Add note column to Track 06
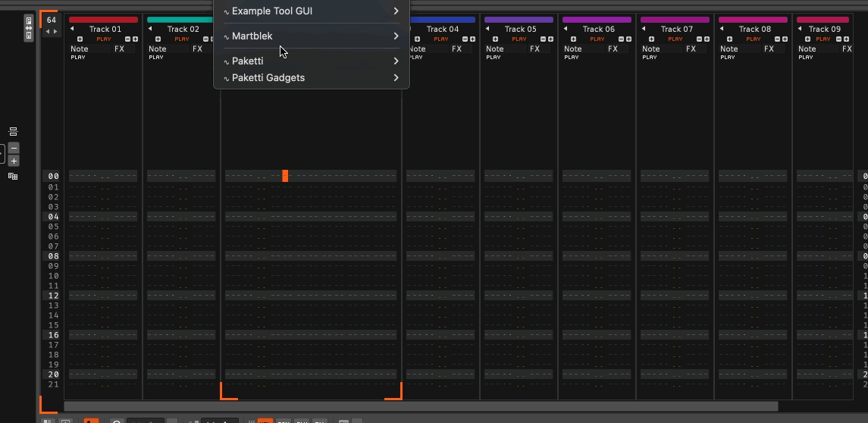 [x=574, y=39]
